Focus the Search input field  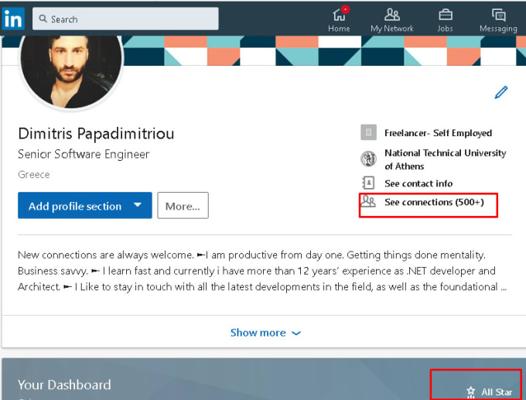(125, 19)
